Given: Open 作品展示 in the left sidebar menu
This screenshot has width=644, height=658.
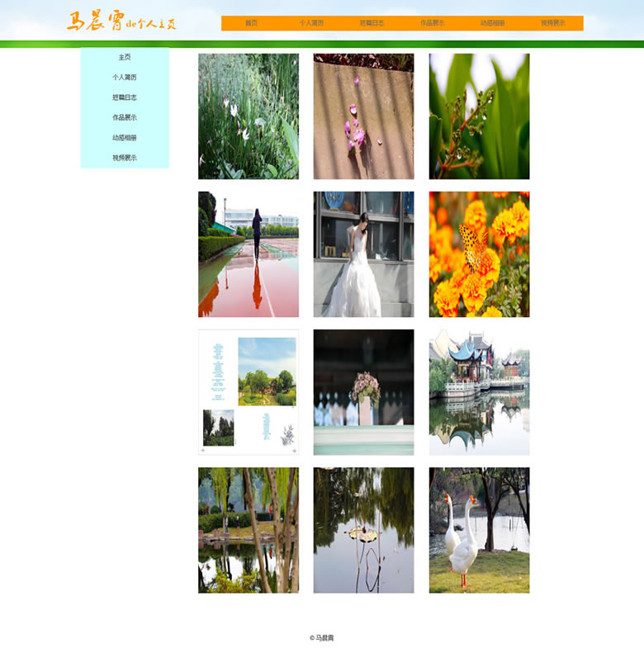Looking at the screenshot, I should [125, 117].
